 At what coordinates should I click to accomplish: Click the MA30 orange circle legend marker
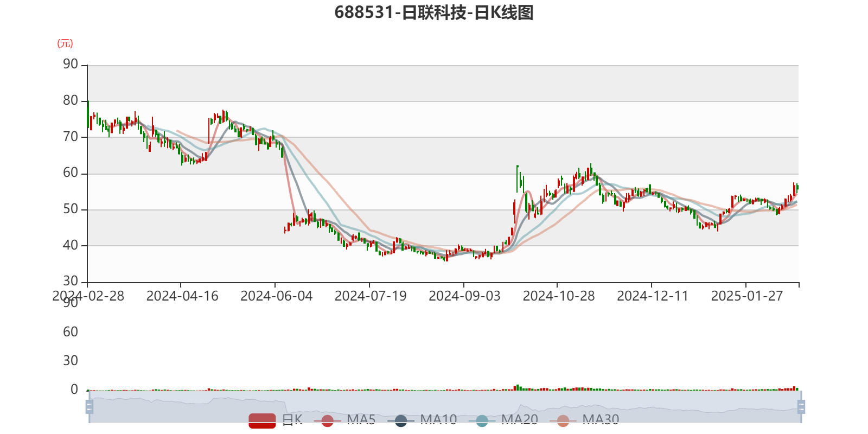(x=563, y=420)
